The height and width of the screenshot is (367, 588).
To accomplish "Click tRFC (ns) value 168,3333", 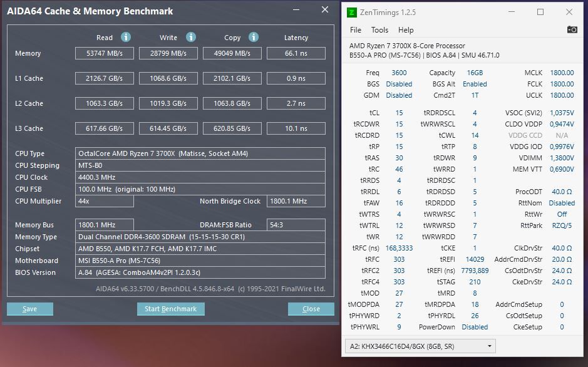I will click(x=399, y=248).
